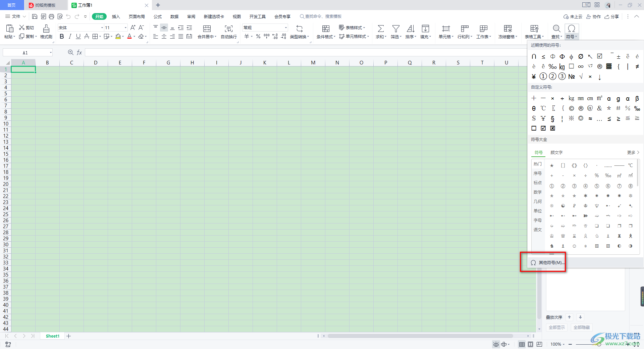The image size is (644, 349).
Task: Open the font size 11 dropdown
Action: click(125, 28)
